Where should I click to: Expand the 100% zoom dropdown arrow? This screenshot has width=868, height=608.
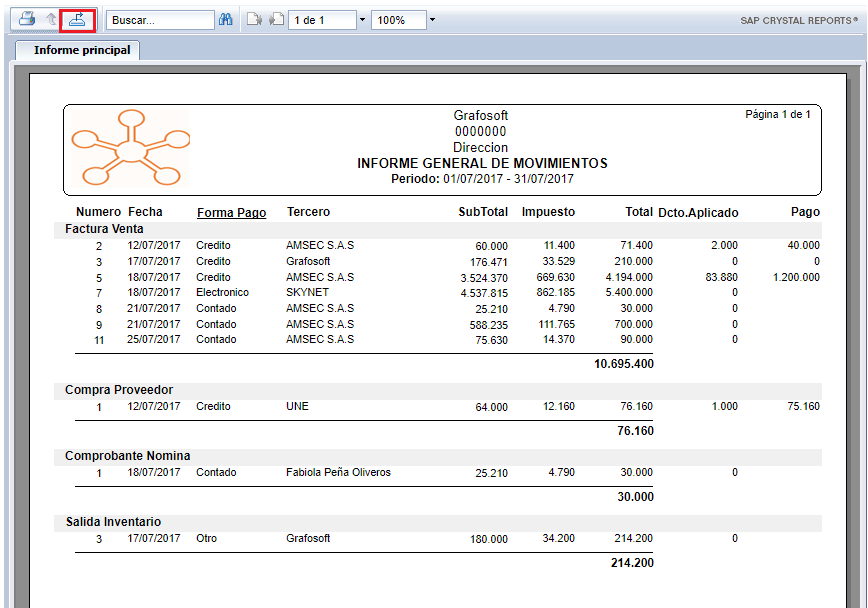click(431, 19)
